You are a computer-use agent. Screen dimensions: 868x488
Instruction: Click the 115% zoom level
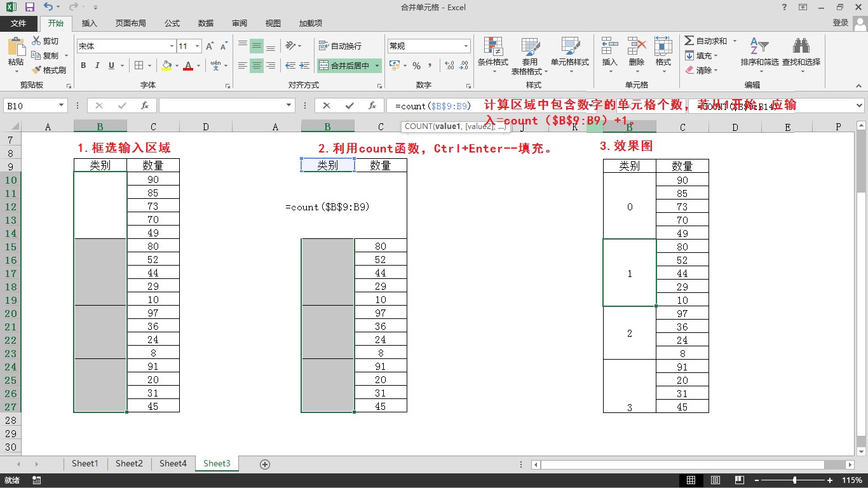click(852, 480)
